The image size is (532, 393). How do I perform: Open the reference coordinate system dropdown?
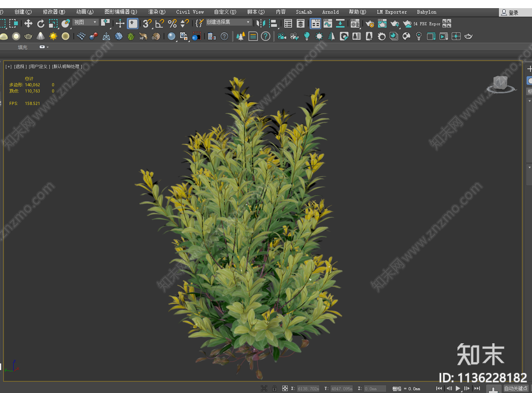[x=86, y=22]
